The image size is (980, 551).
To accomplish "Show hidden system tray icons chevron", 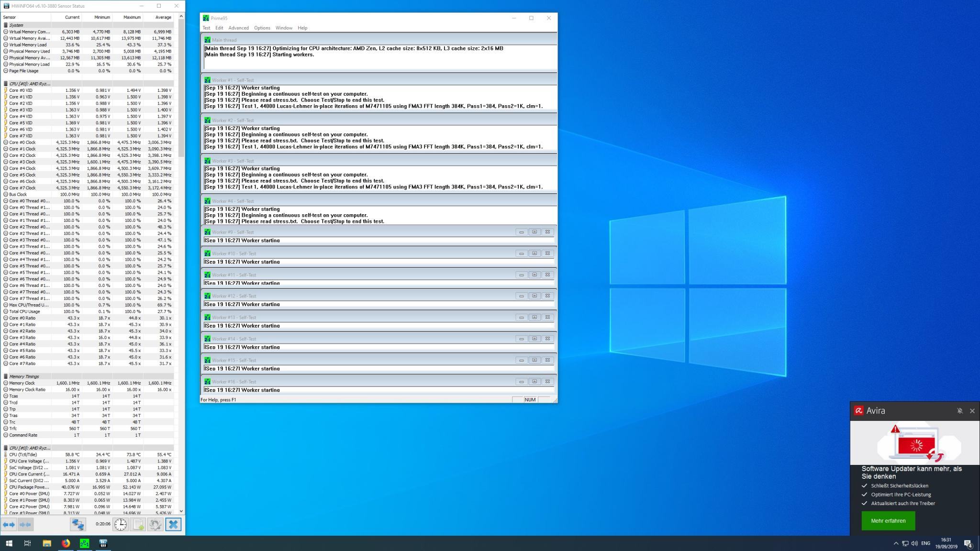I will (896, 543).
